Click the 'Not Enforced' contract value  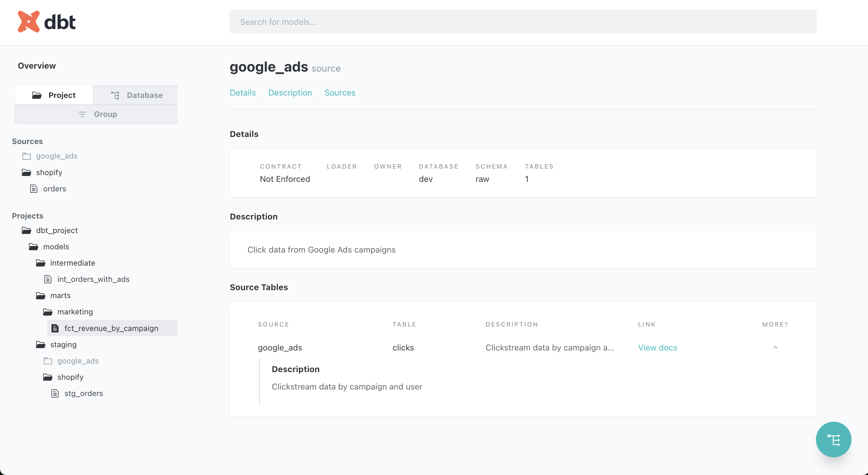(285, 179)
